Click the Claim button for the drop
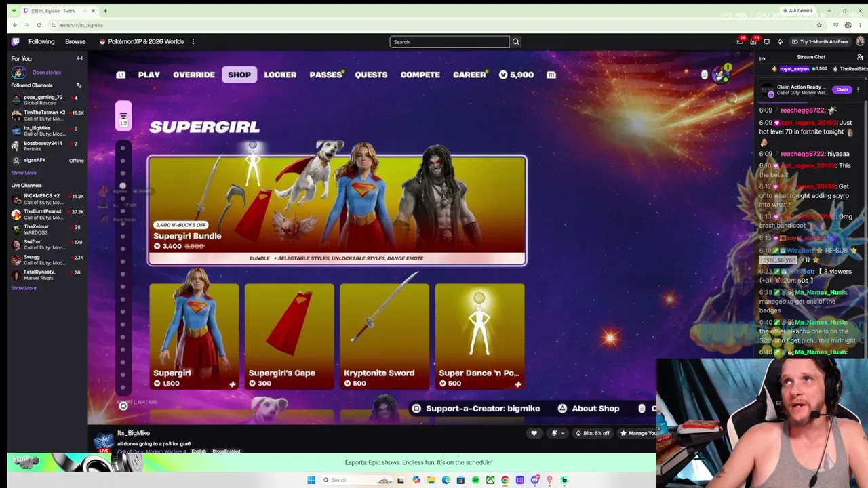This screenshot has width=868, height=488. 842,89
